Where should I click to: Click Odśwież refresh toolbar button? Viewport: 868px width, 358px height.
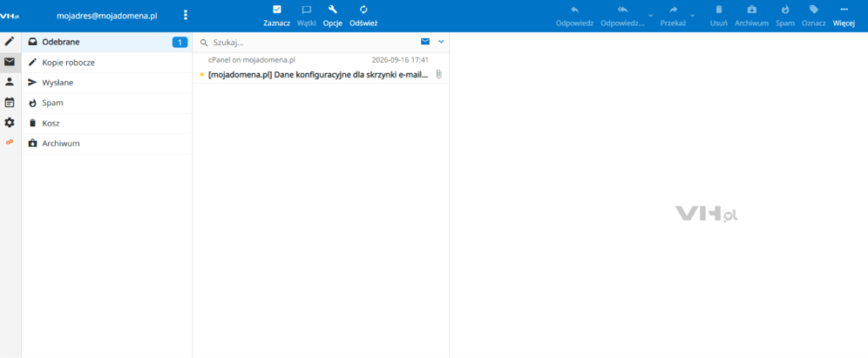coord(364,16)
